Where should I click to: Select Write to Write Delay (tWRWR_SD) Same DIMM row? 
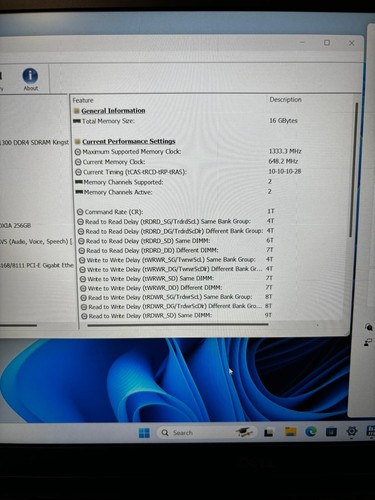click(151, 279)
